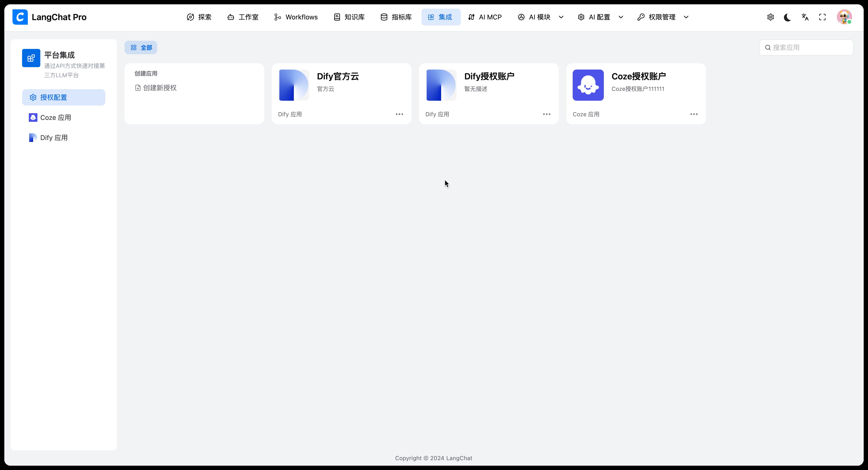The image size is (868, 470).
Task: Click Dify 应用 tag under Dify官方云
Action: coord(290,114)
